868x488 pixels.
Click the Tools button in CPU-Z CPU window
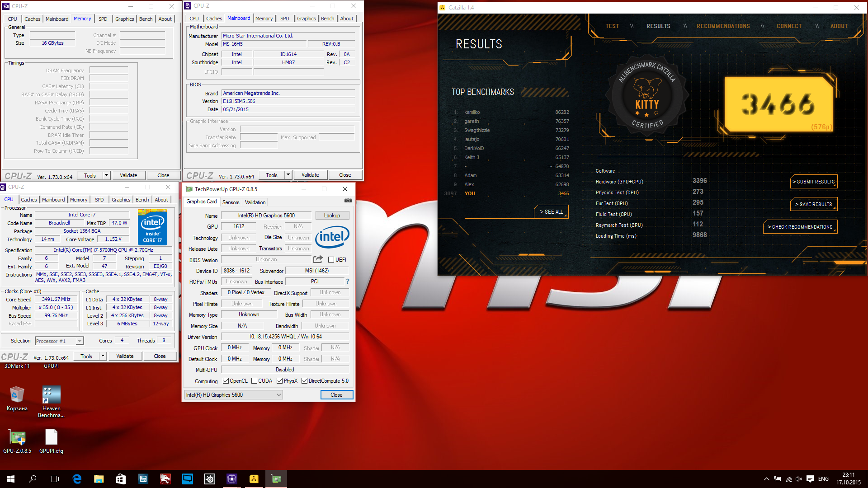point(86,356)
